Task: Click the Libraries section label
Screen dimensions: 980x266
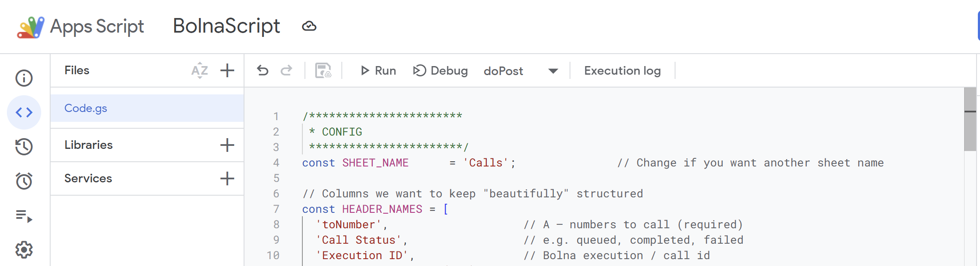Action: [x=88, y=145]
